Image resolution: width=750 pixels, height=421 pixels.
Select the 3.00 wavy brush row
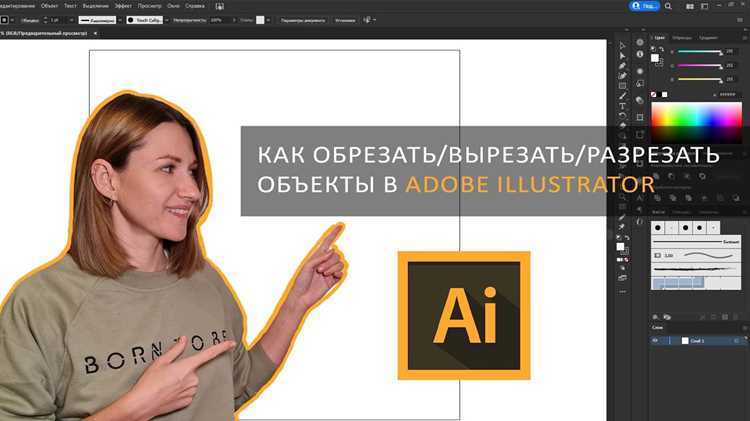(696, 255)
